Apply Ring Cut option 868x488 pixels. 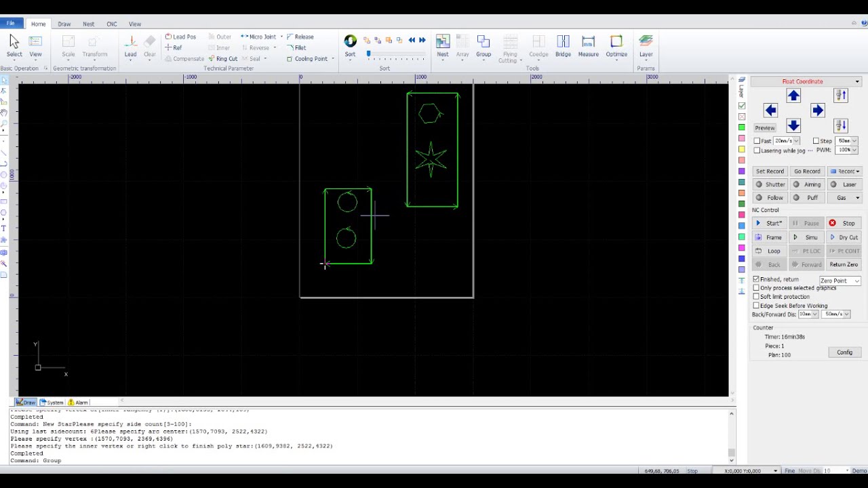pos(222,58)
